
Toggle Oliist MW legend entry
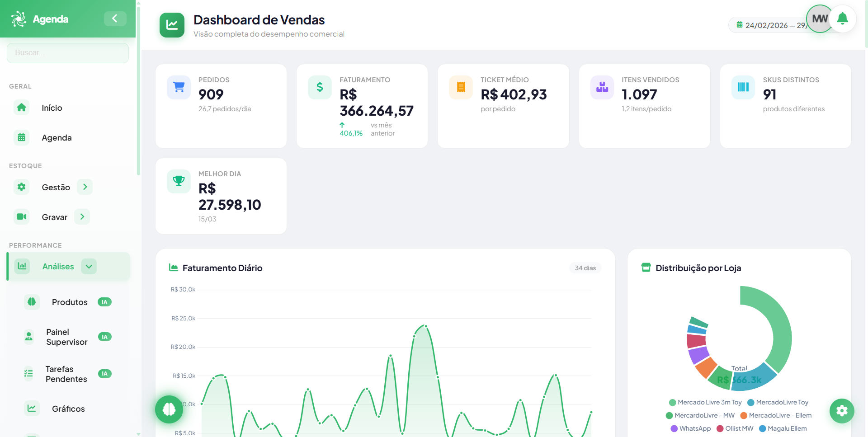tap(735, 428)
